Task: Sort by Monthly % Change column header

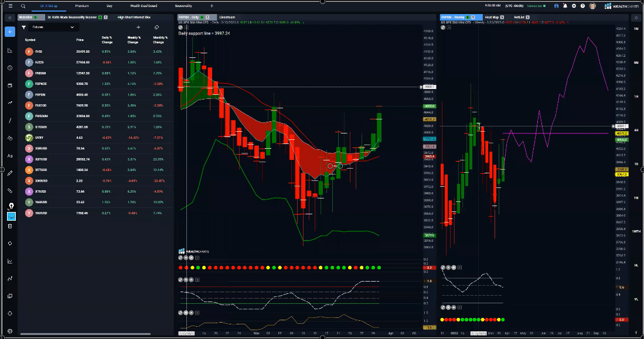Action: (x=159, y=40)
